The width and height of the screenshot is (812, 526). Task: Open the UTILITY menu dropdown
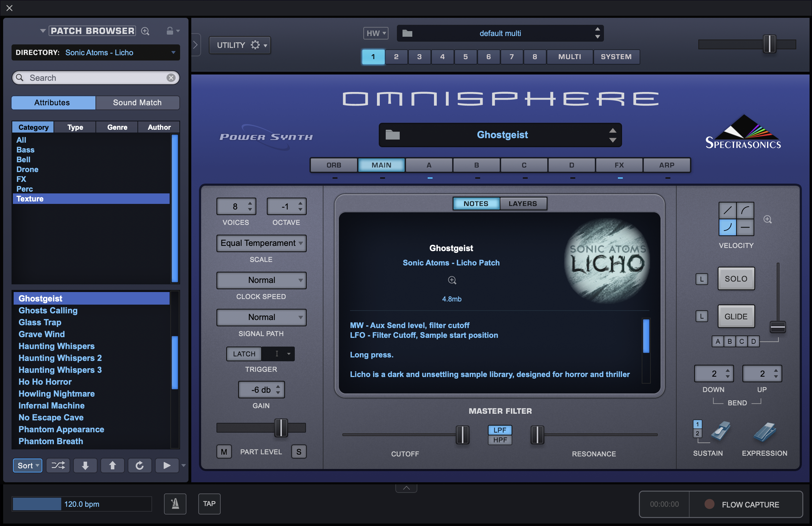pyautogui.click(x=240, y=45)
